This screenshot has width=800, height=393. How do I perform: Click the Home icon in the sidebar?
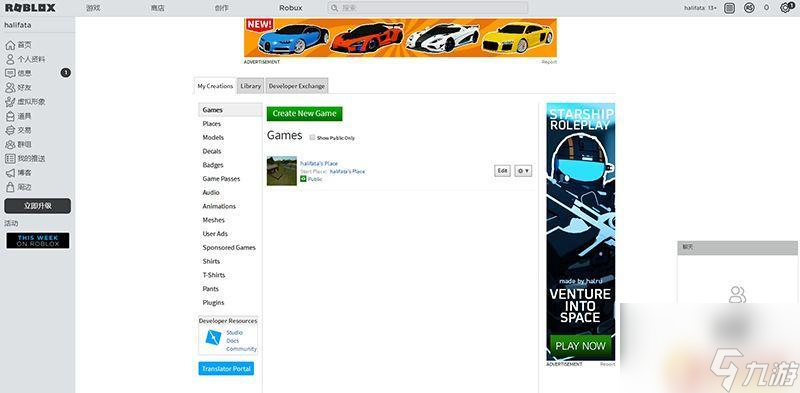pos(10,45)
